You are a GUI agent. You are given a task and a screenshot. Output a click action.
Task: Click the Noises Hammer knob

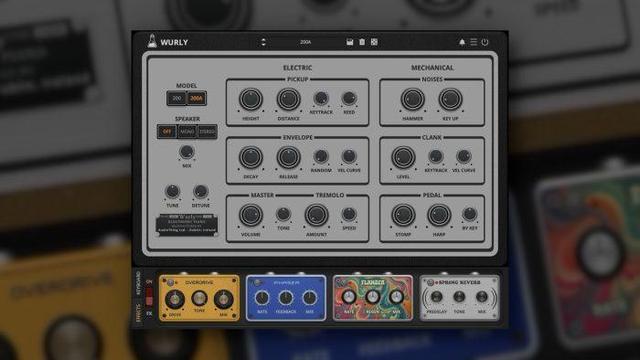413,99
